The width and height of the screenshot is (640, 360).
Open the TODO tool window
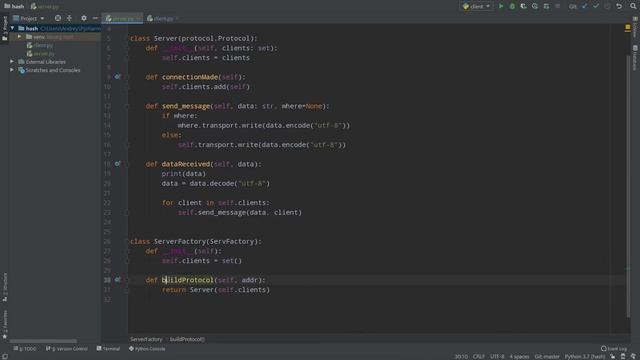click(x=24, y=349)
